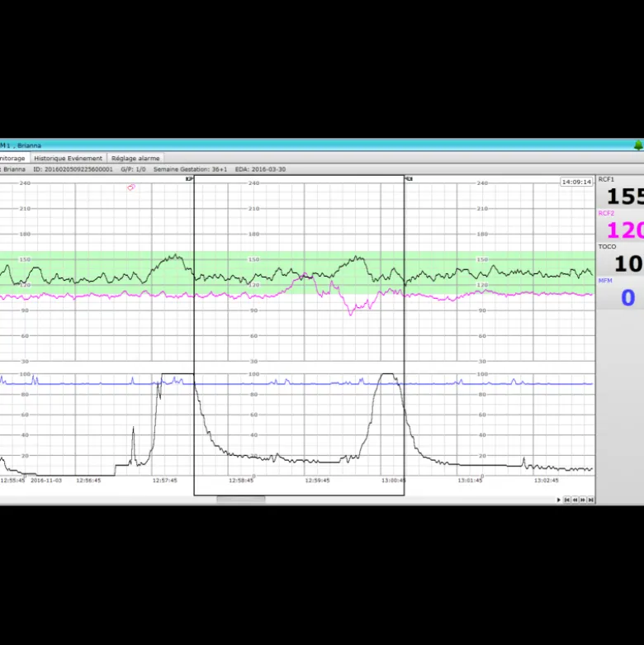Fast-forward the trace with the double-right arrows

[x=583, y=500]
